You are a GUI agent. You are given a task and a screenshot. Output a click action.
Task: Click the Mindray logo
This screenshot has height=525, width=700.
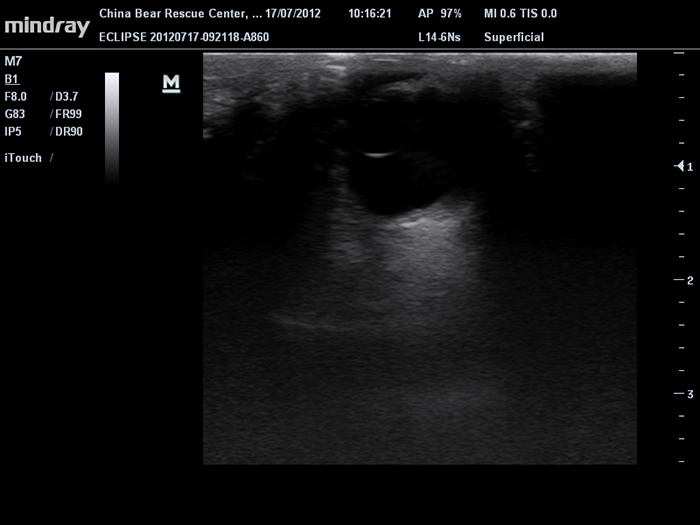[47, 26]
